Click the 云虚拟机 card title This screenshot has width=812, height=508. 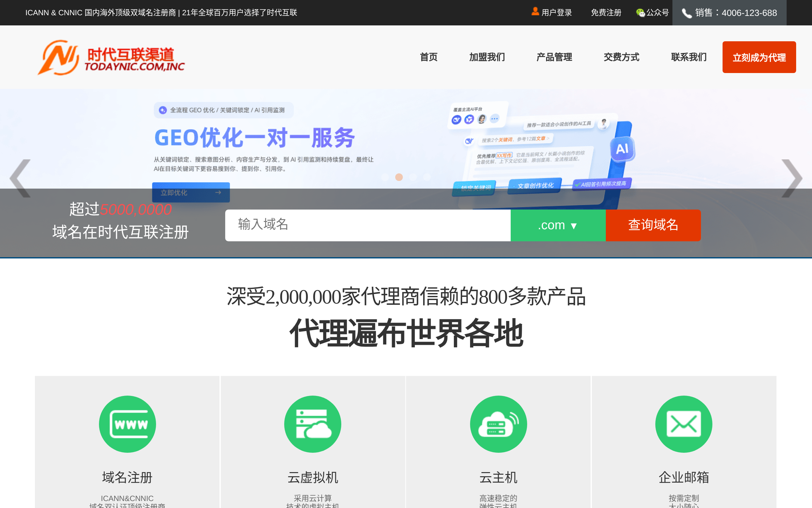pyautogui.click(x=313, y=477)
